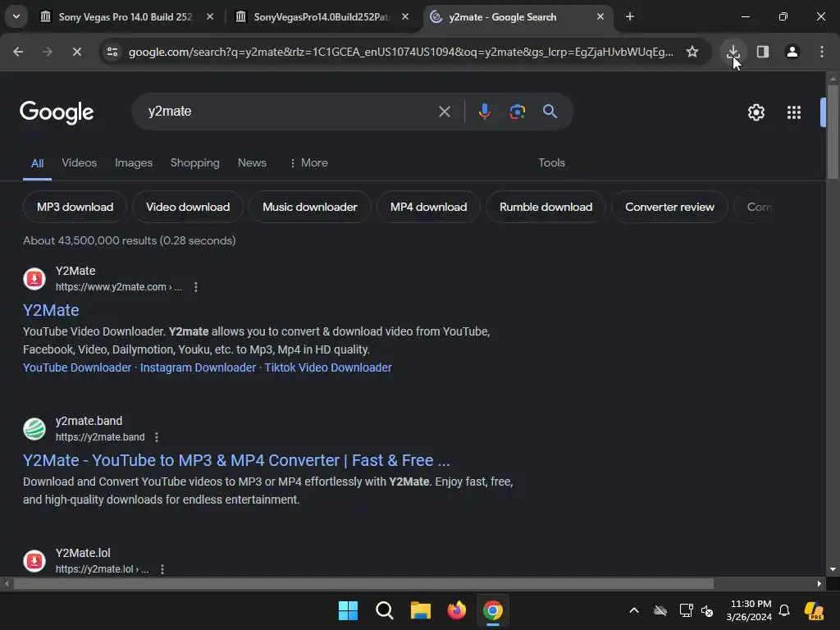840x630 pixels.
Task: Click Chrome taskbar icon
Action: point(493,610)
